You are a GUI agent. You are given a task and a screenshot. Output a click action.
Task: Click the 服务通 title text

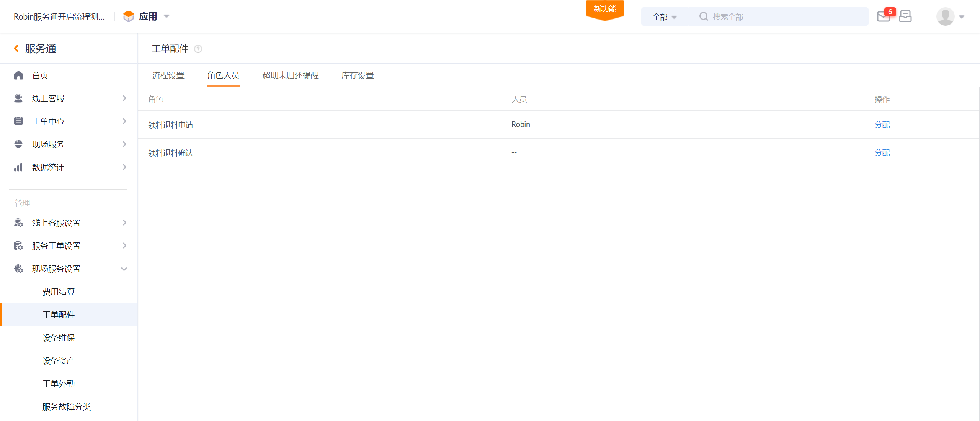(41, 49)
